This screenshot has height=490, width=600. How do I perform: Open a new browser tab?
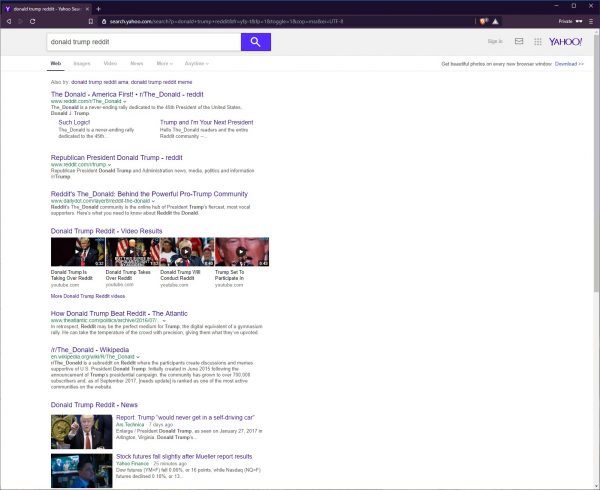98,7
